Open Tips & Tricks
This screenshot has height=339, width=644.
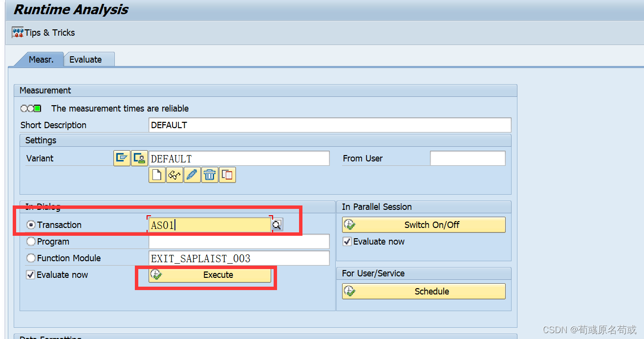coord(43,33)
